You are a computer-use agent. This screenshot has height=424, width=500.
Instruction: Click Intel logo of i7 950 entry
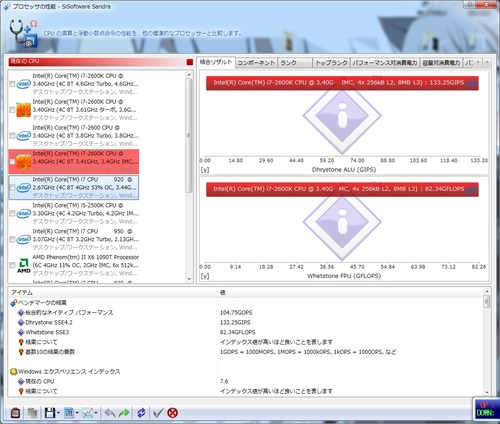(x=23, y=239)
